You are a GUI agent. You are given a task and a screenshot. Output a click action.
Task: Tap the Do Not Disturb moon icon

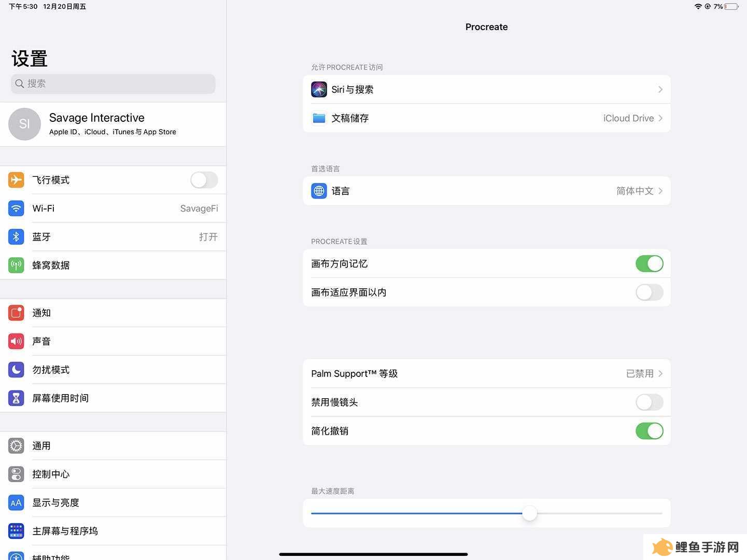[16, 370]
